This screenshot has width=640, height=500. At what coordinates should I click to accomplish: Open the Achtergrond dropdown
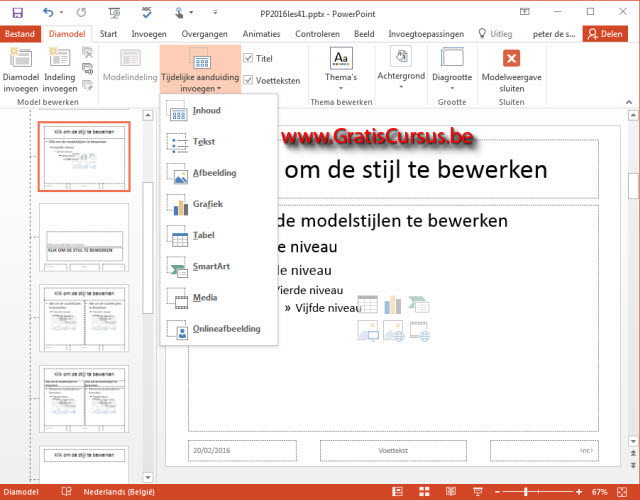click(x=401, y=69)
